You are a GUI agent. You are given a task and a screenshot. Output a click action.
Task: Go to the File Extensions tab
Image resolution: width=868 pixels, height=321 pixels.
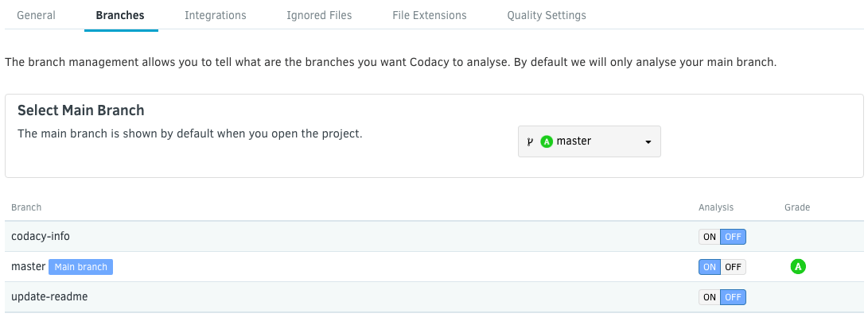[430, 15]
